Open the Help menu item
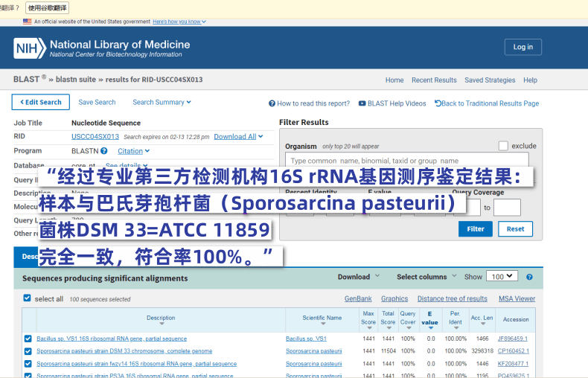588x378 pixels. (x=530, y=80)
